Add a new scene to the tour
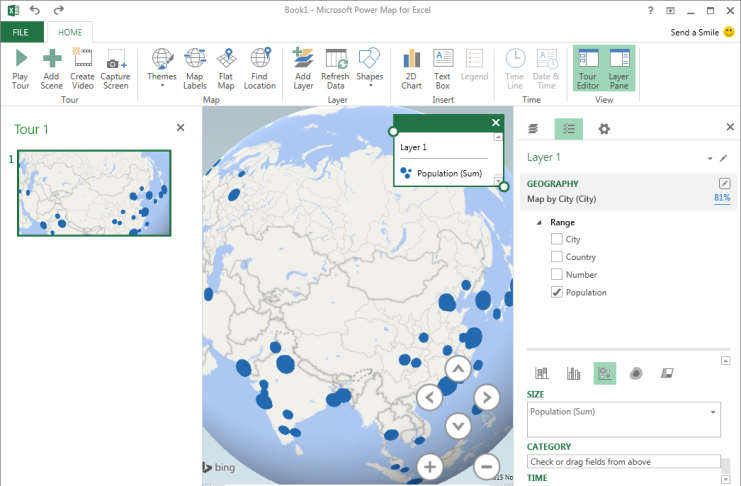This screenshot has height=486, width=741. pos(52,69)
